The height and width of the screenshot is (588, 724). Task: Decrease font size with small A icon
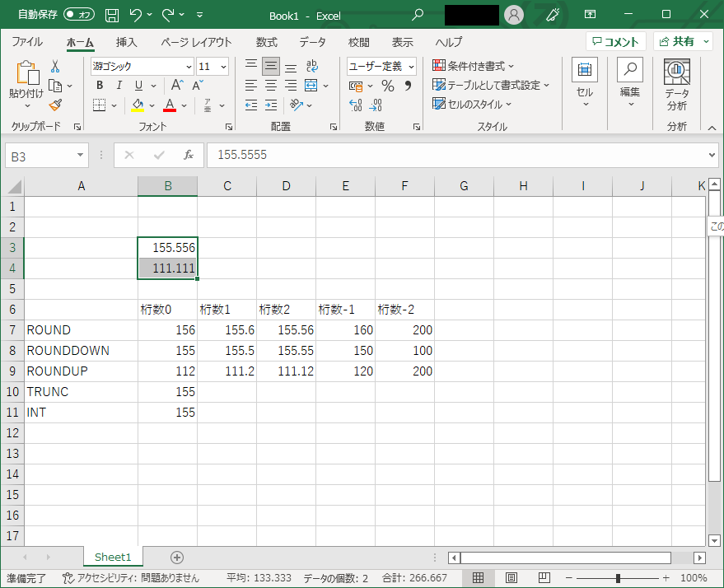pos(198,86)
